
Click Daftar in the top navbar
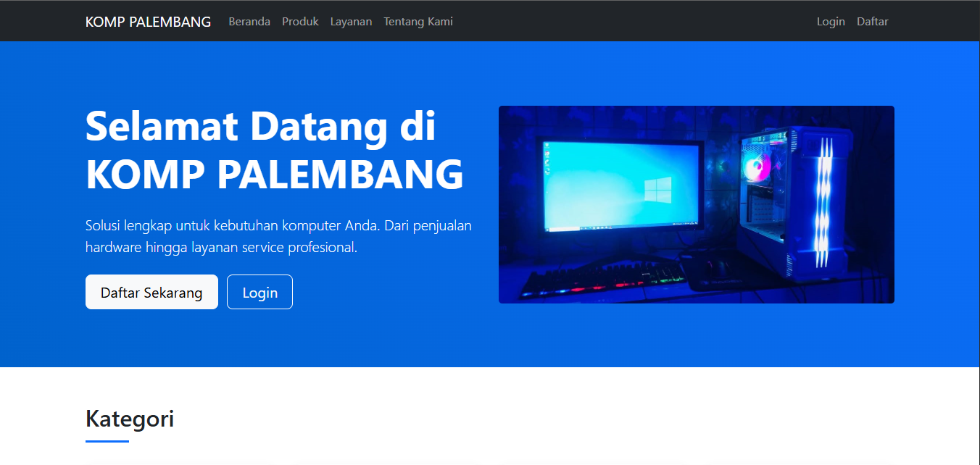tap(873, 22)
